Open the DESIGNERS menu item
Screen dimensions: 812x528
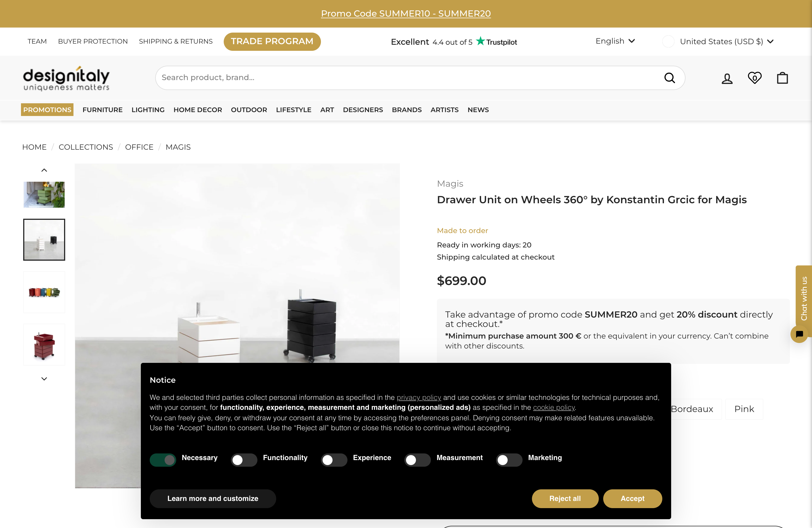click(x=363, y=110)
